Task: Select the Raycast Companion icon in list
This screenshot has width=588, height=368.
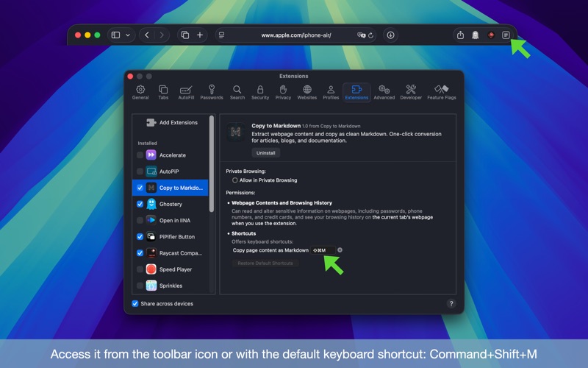Action: tap(151, 252)
